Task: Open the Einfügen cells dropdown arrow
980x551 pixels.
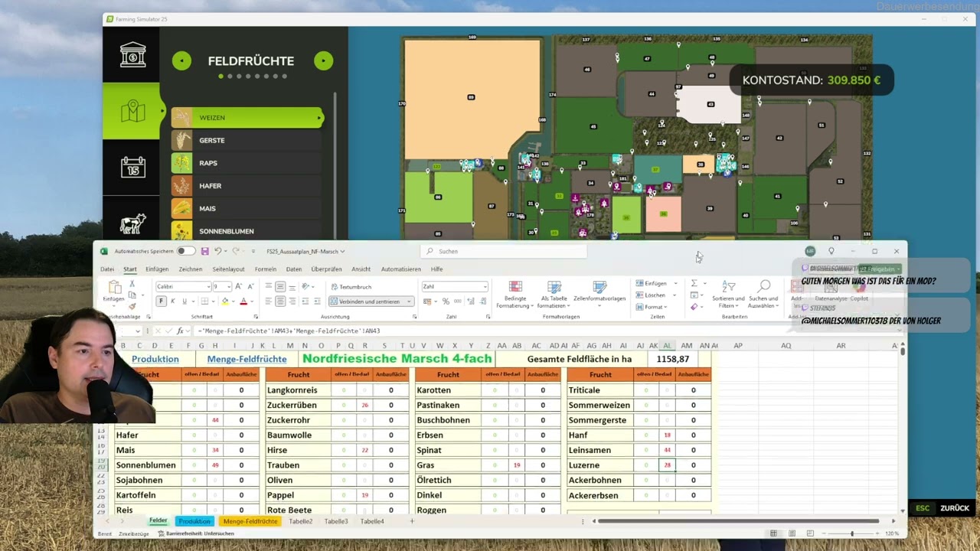Action: click(x=675, y=283)
